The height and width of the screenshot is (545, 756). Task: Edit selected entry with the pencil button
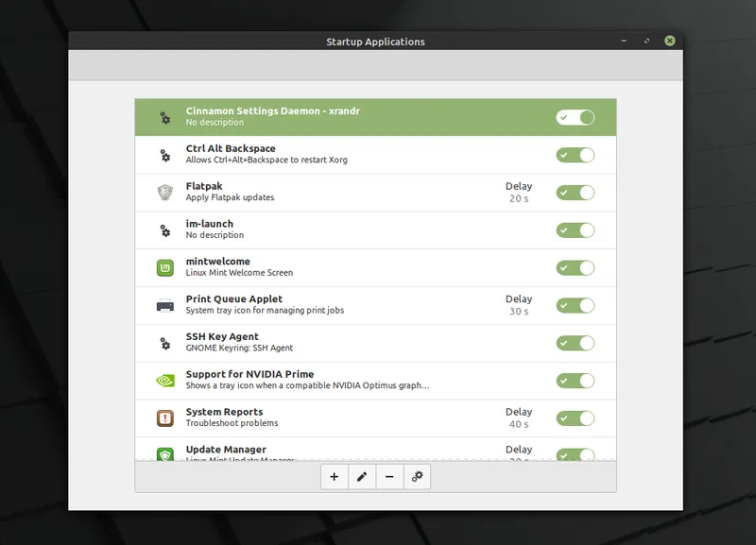[x=362, y=477]
